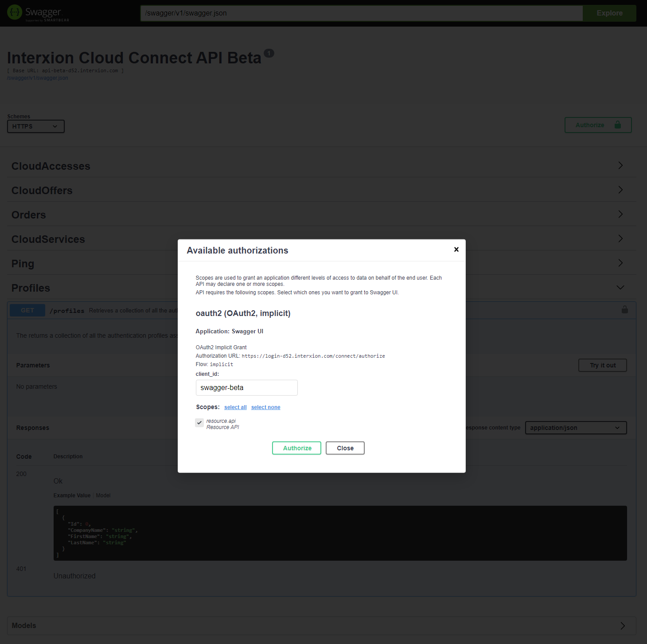Click the select all scopes link
647x644 pixels.
tap(235, 407)
